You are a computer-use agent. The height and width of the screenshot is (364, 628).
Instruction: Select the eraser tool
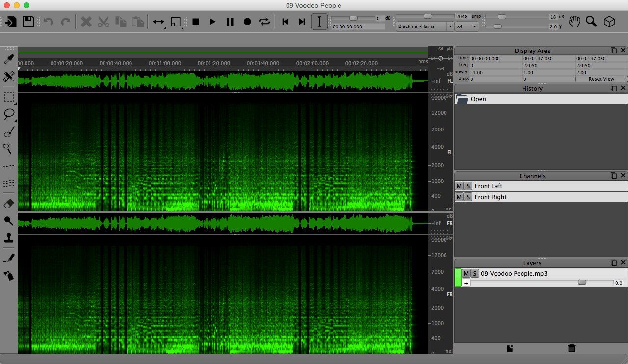(8, 204)
